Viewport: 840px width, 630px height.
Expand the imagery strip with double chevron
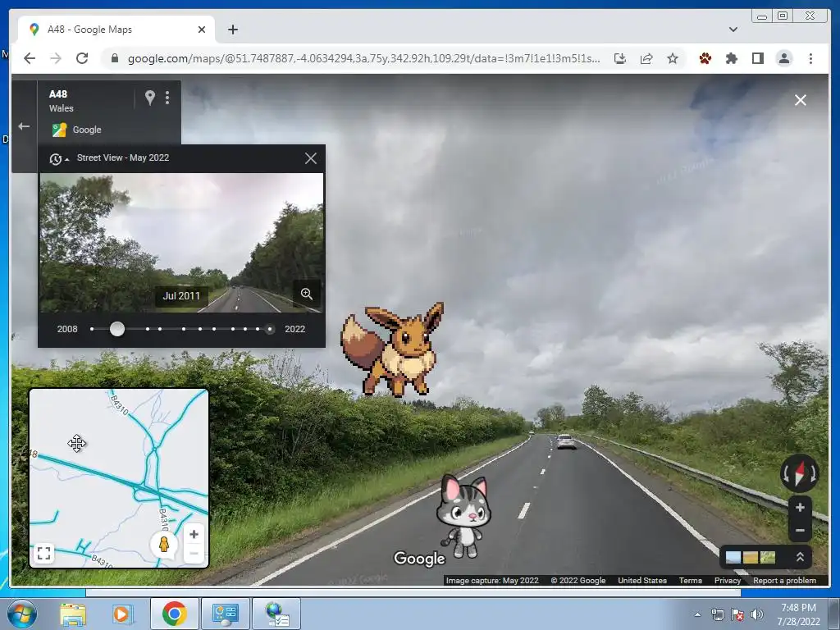click(x=800, y=557)
